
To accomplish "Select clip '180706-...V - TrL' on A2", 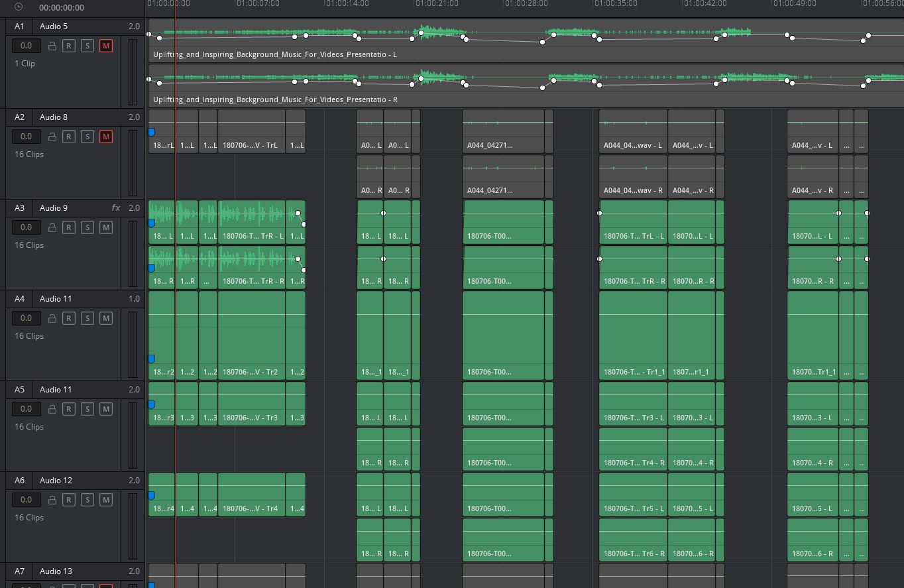I will click(251, 131).
